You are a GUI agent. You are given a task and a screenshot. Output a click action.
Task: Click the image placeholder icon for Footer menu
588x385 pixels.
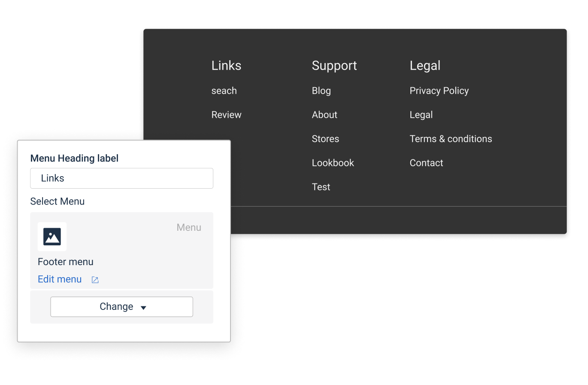pyautogui.click(x=52, y=236)
